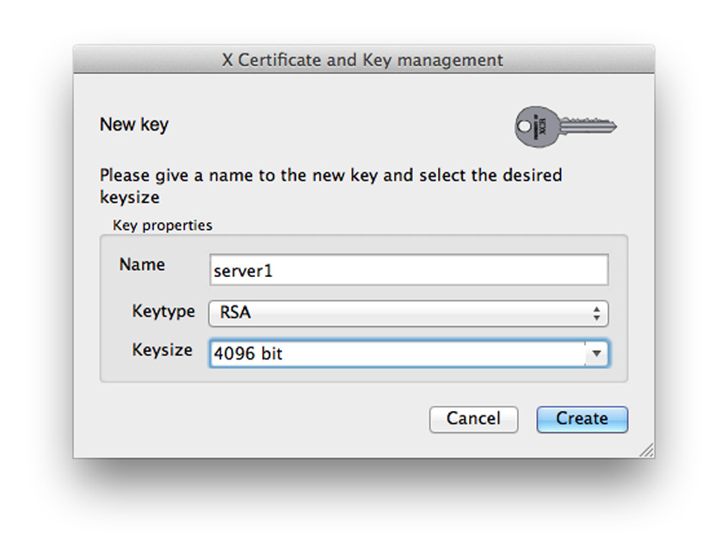Click the Name field containing server1

(x=409, y=270)
